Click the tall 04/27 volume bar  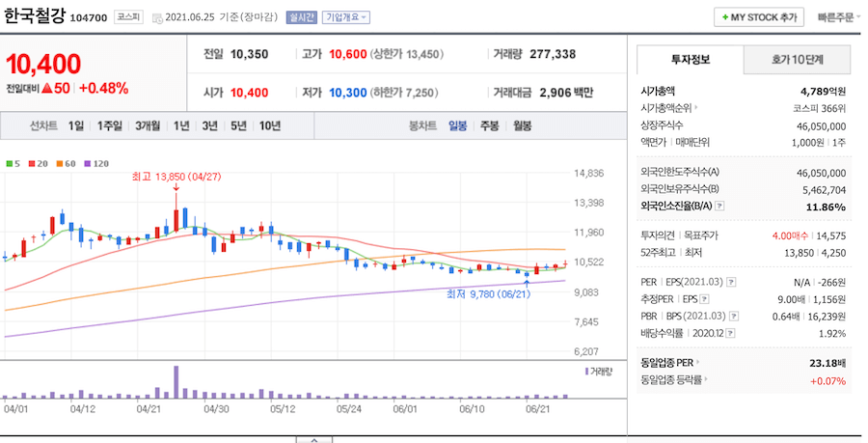click(x=176, y=382)
